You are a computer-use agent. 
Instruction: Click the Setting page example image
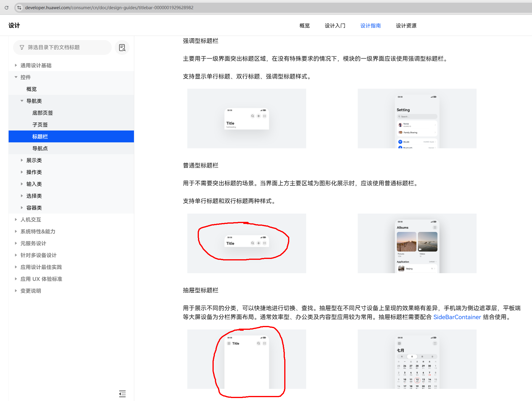[x=417, y=119]
